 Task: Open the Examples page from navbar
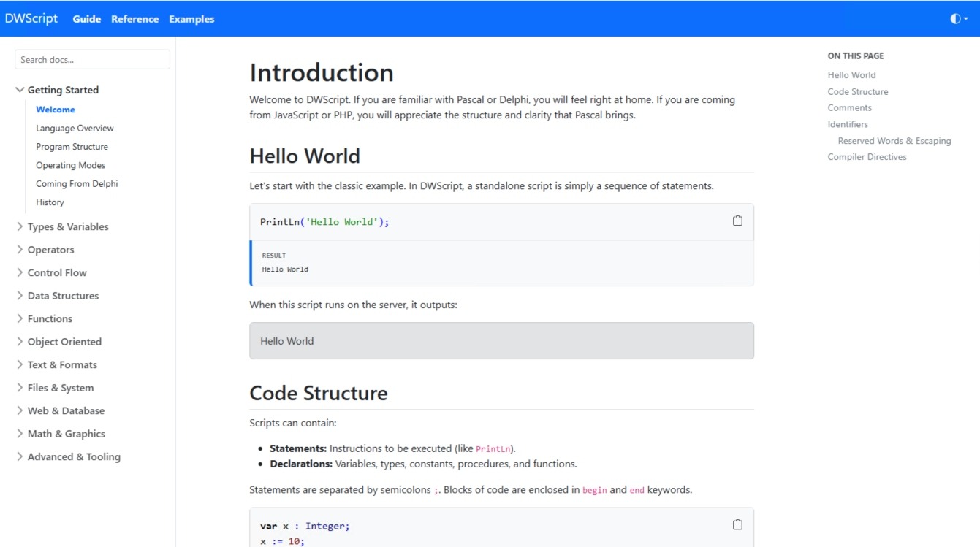(191, 19)
